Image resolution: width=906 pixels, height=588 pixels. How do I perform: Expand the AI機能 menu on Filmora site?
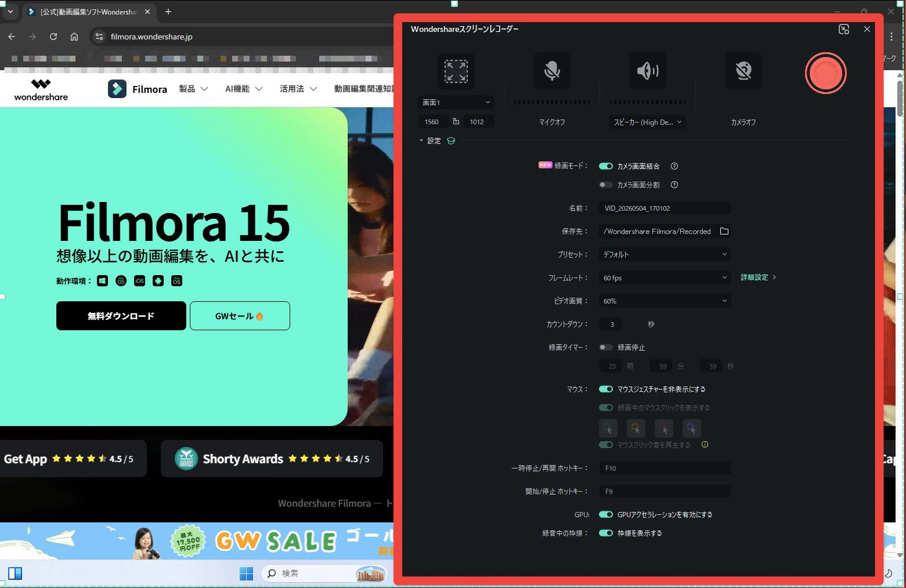click(244, 89)
